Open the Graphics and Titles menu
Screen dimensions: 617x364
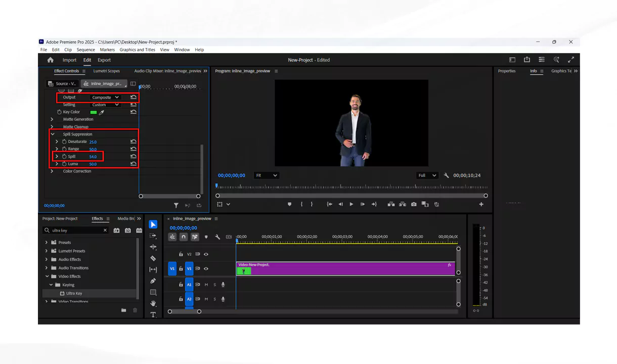pos(137,50)
